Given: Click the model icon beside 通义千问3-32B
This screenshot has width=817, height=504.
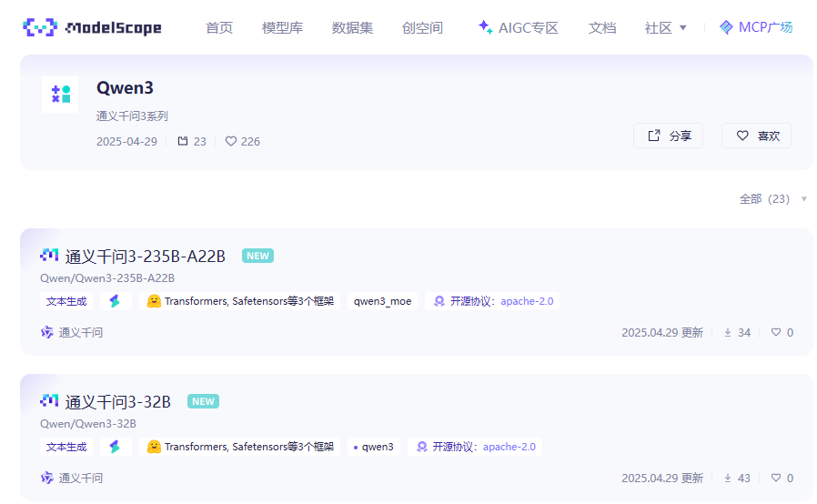Looking at the screenshot, I should pyautogui.click(x=49, y=400).
